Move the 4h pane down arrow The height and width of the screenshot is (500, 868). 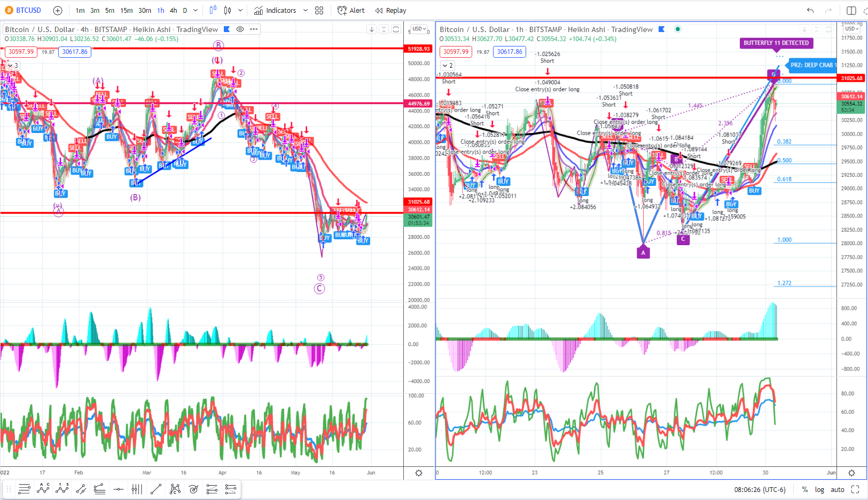(x=372, y=29)
